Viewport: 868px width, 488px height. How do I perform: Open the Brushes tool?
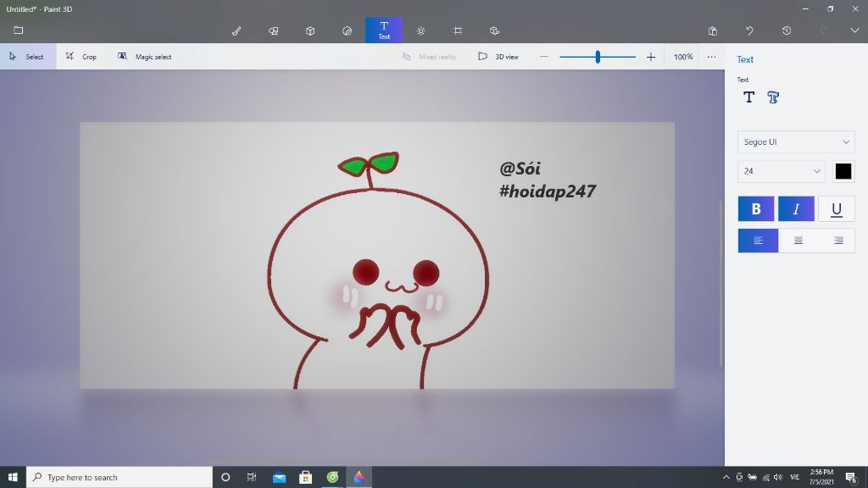(x=236, y=30)
